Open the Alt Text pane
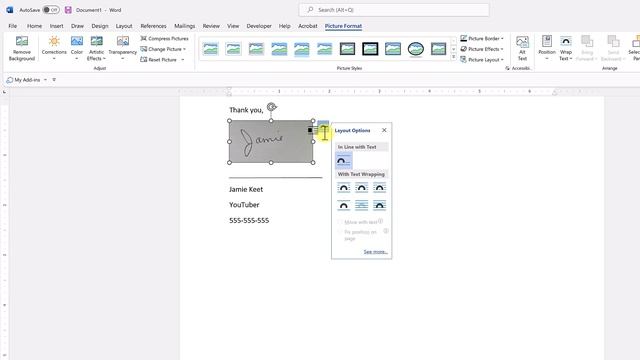640x360 pixels. pyautogui.click(x=522, y=48)
